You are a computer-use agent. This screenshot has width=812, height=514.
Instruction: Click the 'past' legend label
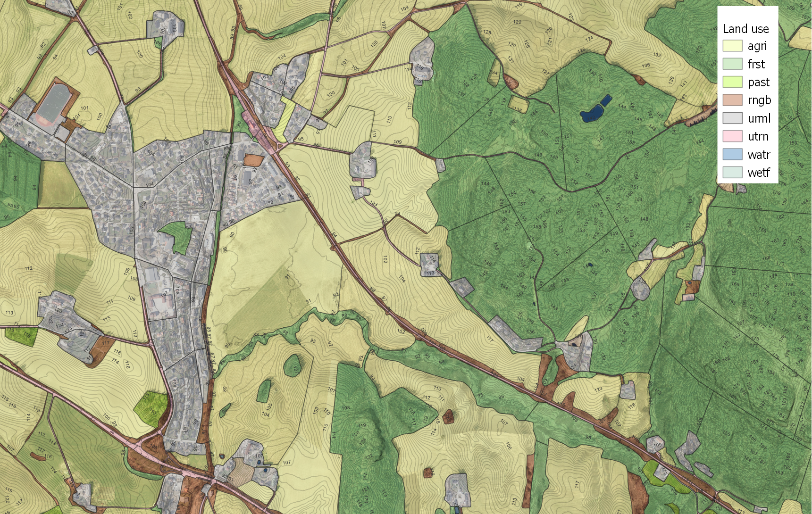(759, 83)
